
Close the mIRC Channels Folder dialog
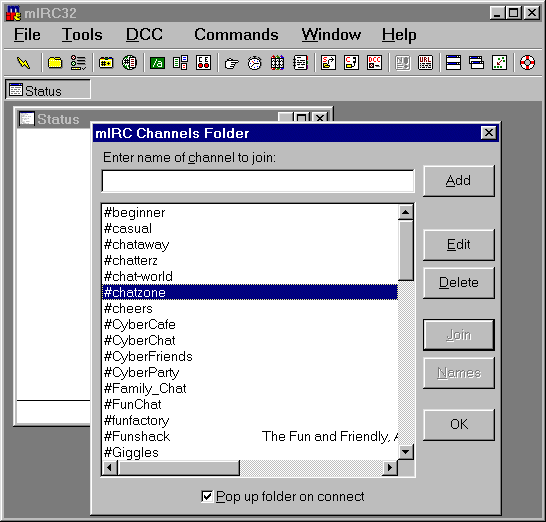[489, 133]
